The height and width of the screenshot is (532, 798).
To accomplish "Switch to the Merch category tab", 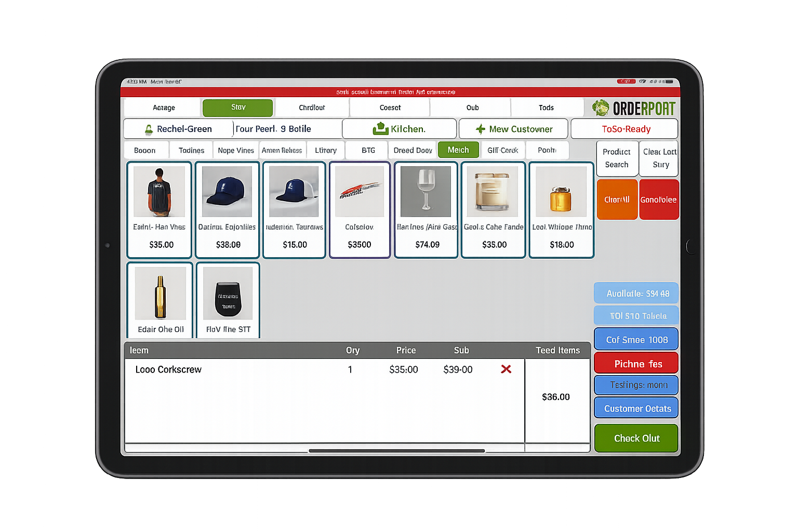I will click(x=458, y=150).
